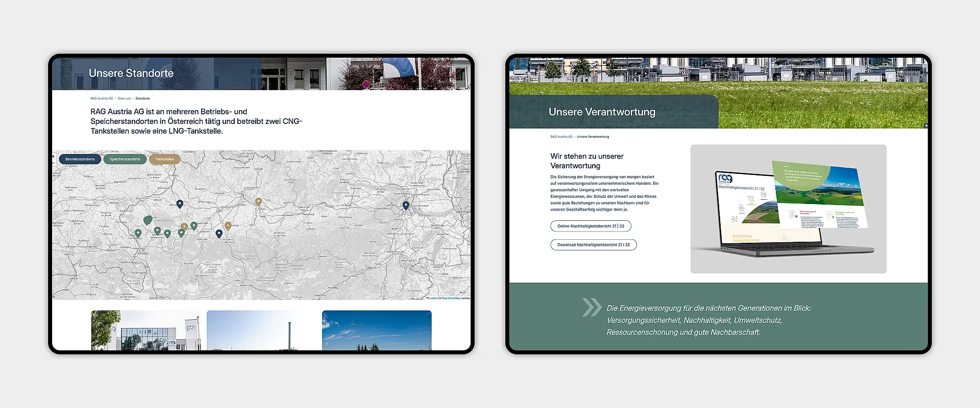Image resolution: width=980 pixels, height=408 pixels.
Task: Click the double chevron quote icon
Action: coord(592,308)
